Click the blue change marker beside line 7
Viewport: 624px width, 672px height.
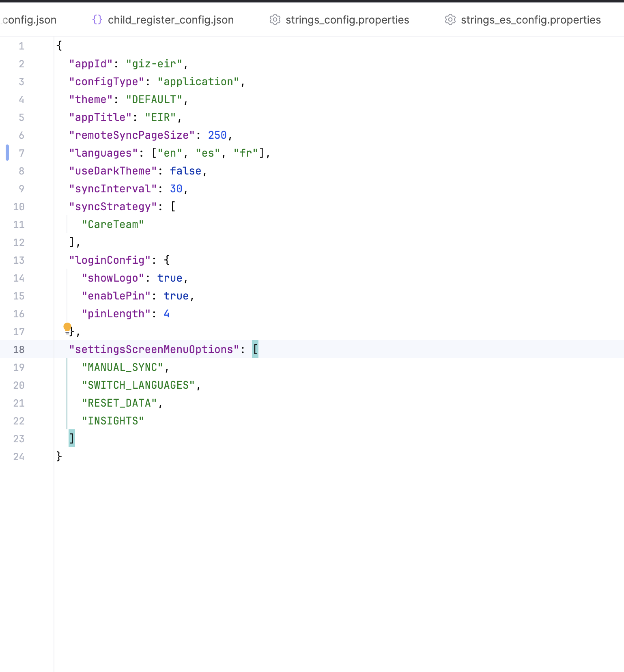[7, 153]
